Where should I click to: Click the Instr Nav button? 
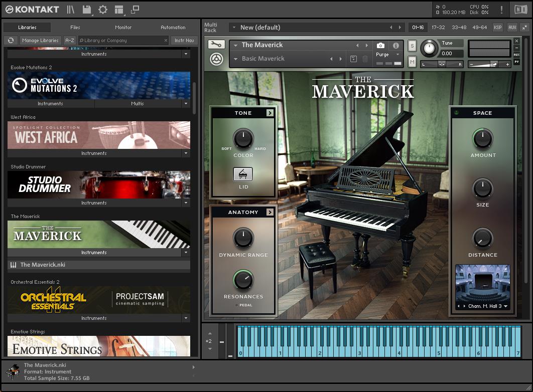click(x=184, y=41)
